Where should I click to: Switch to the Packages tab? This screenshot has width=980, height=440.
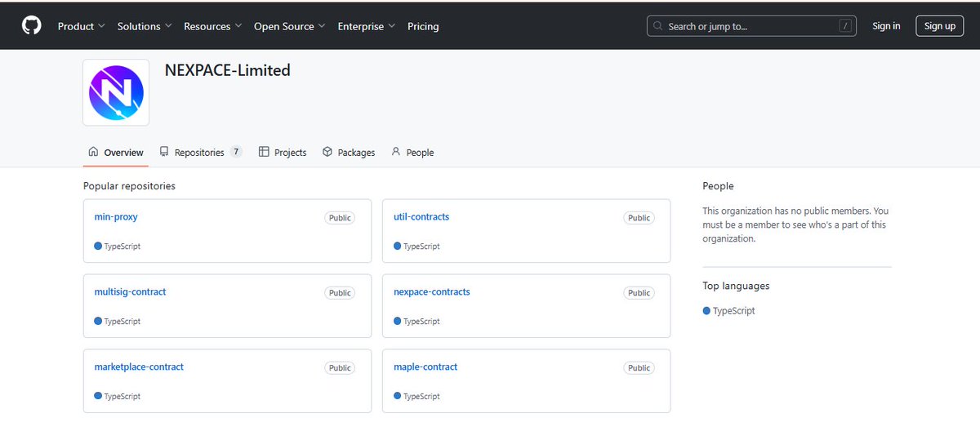(x=349, y=153)
